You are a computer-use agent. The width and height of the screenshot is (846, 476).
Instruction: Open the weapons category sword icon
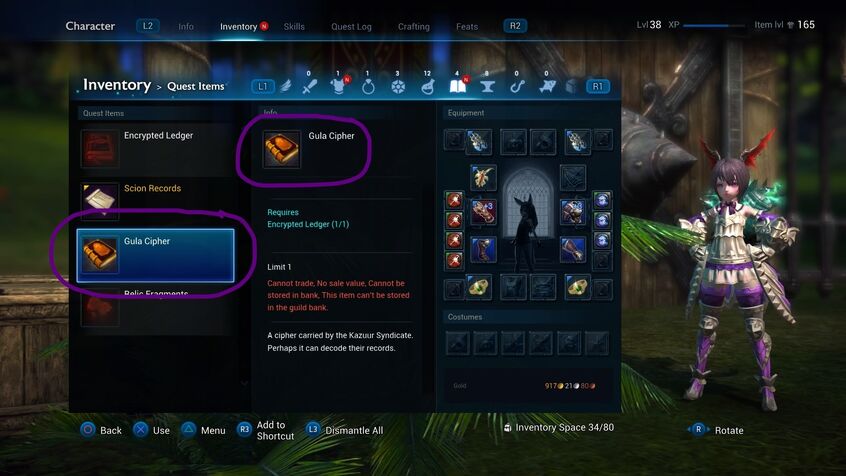309,86
